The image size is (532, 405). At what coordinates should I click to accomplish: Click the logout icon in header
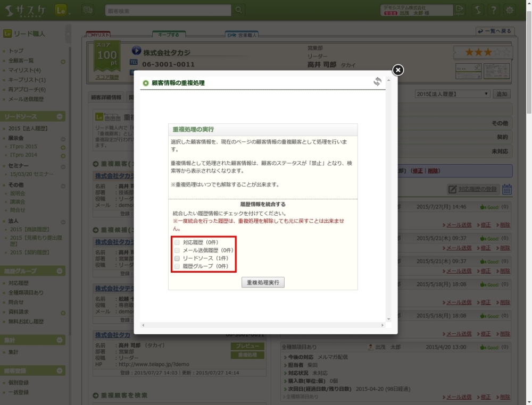point(460,10)
